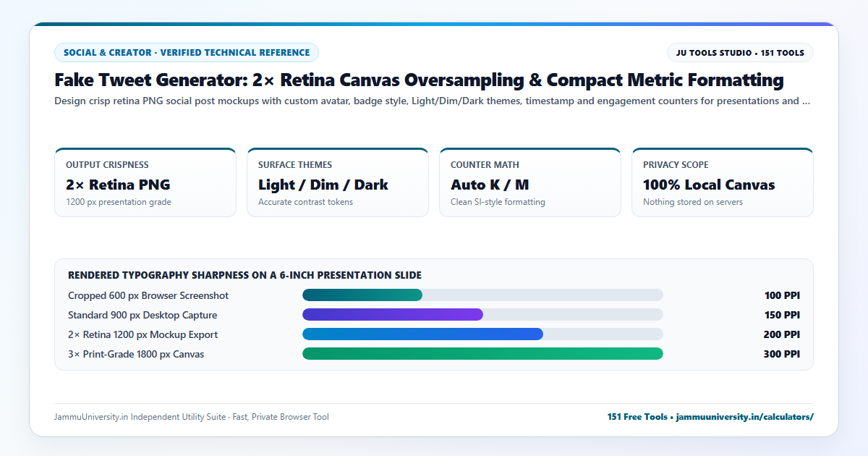Click the "100 PPI" value
Image resolution: width=868 pixels, height=456 pixels.
782,295
